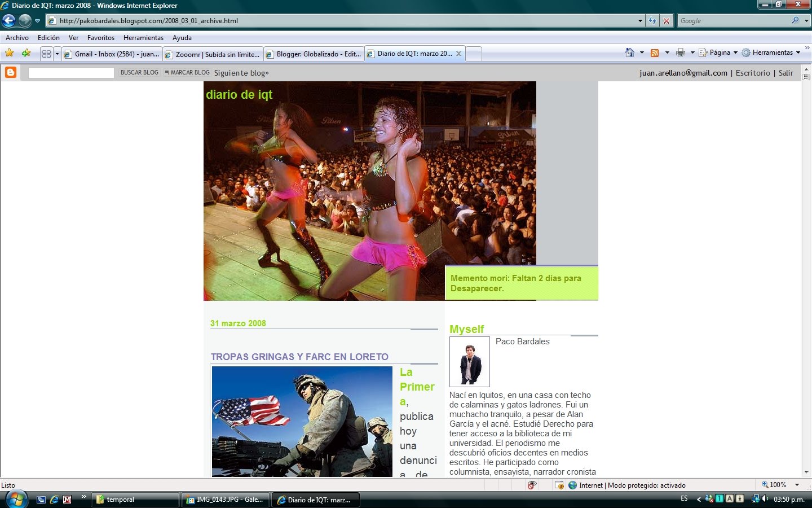This screenshot has width=812, height=508.
Task: Switch to Zooomr Subida sin límite tab
Action: coord(213,54)
